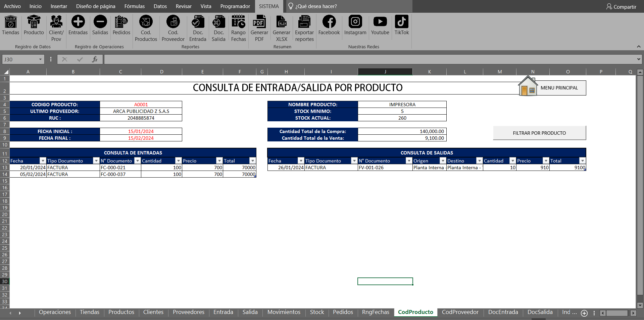
Task: Switch to the CodProveedor sheet tab
Action: [x=460, y=312]
